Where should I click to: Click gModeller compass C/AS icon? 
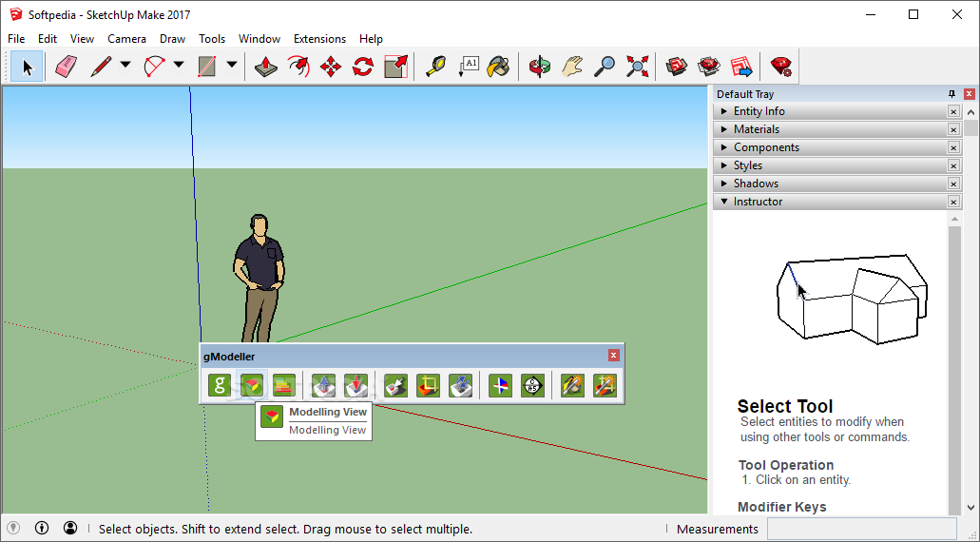[532, 385]
